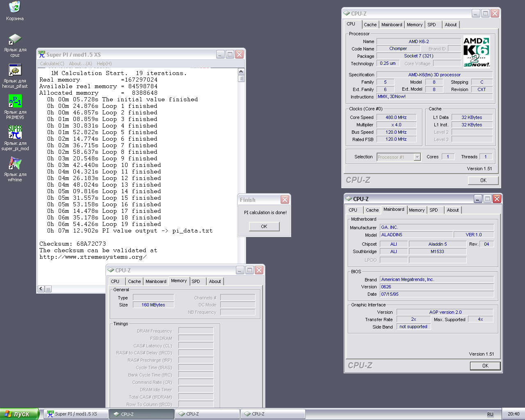Image resolution: width=525 pixels, height=420 pixels.
Task: Select Memory tab in Mainboard CPU-Z window
Action: tap(417, 210)
